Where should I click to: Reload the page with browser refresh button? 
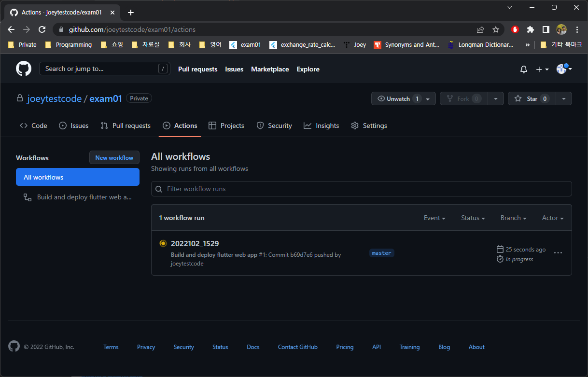(x=42, y=29)
